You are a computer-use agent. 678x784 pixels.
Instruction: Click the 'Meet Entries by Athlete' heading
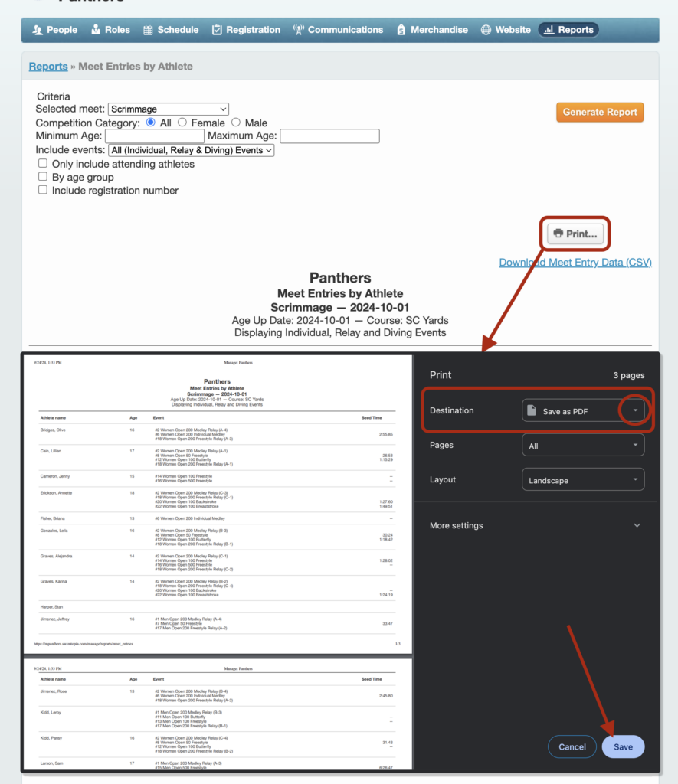(x=339, y=293)
